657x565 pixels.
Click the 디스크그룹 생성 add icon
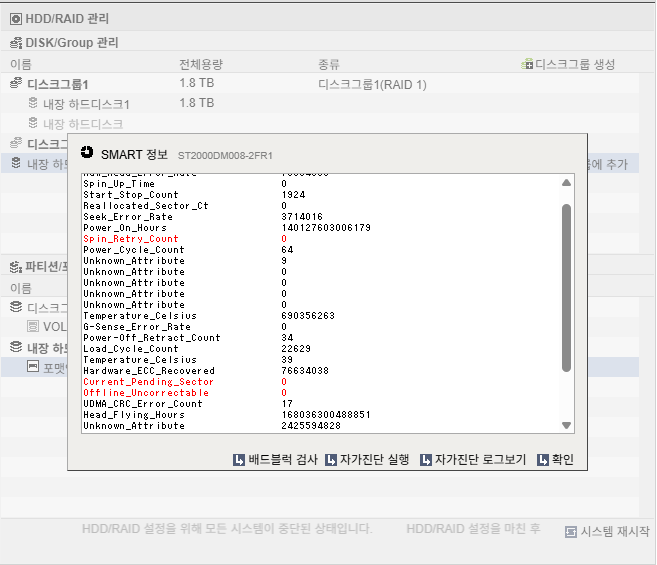(x=527, y=64)
